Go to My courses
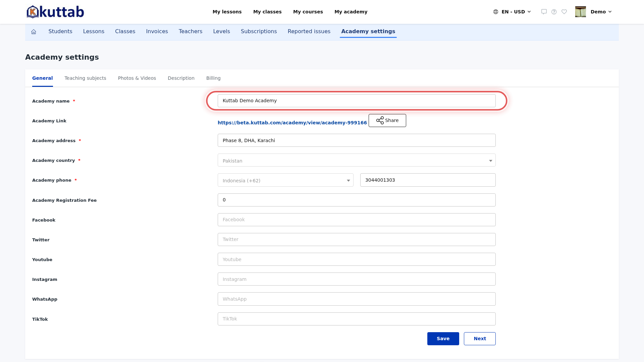The height and width of the screenshot is (362, 644). tap(308, 12)
